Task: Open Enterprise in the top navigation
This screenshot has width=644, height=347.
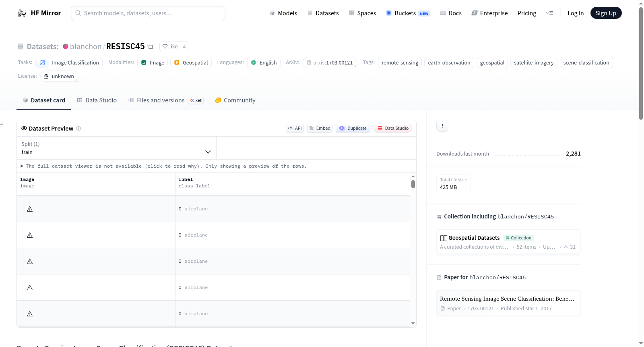Action: 489,13
